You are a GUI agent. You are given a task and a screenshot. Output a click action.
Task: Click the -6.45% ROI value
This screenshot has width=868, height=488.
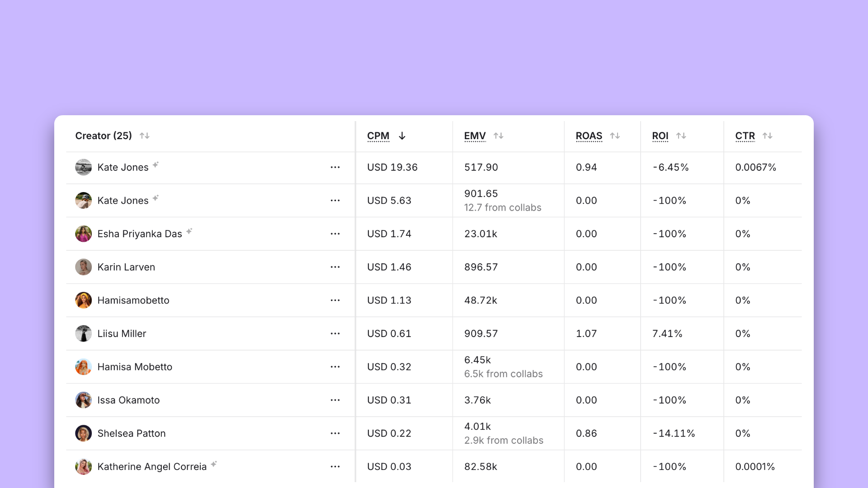[x=670, y=167]
